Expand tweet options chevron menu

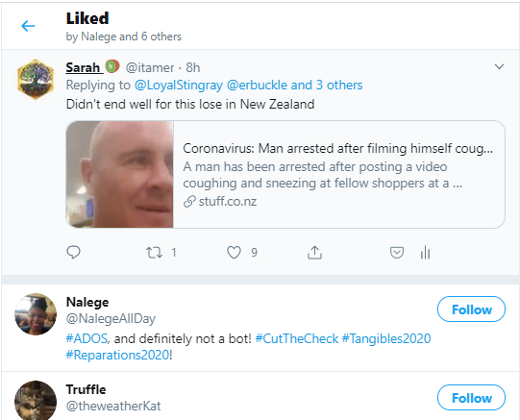(x=499, y=66)
